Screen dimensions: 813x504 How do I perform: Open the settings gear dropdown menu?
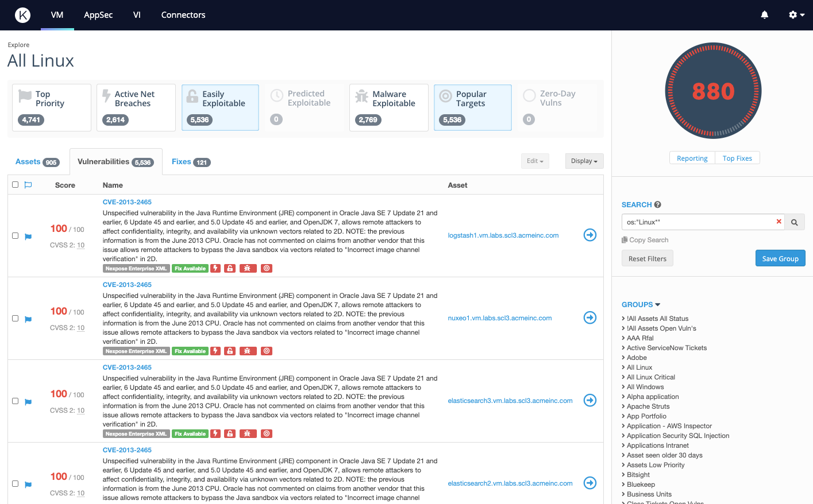[x=795, y=14]
